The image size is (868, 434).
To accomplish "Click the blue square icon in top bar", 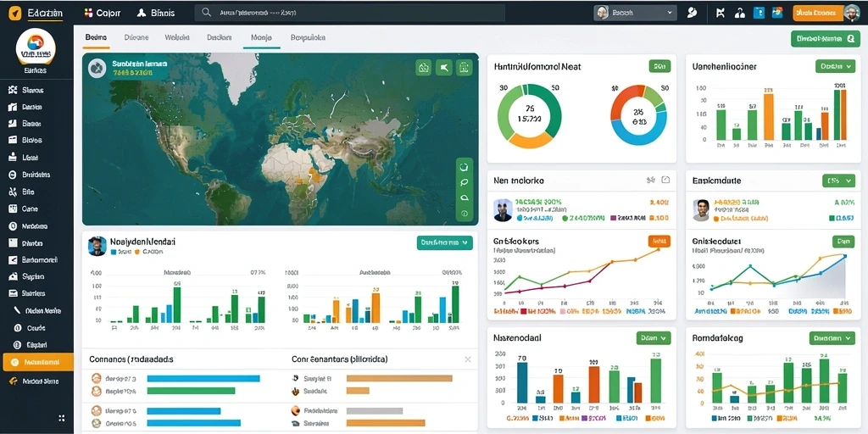I will [x=759, y=13].
